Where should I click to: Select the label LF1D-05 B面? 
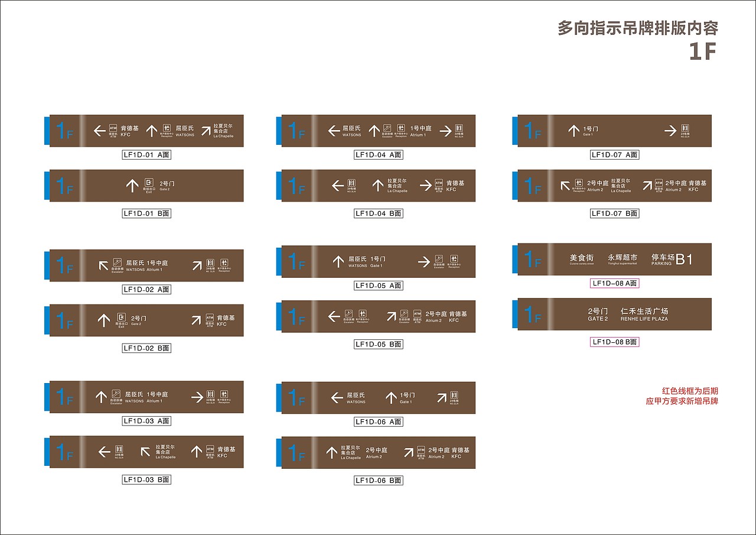coord(379,344)
